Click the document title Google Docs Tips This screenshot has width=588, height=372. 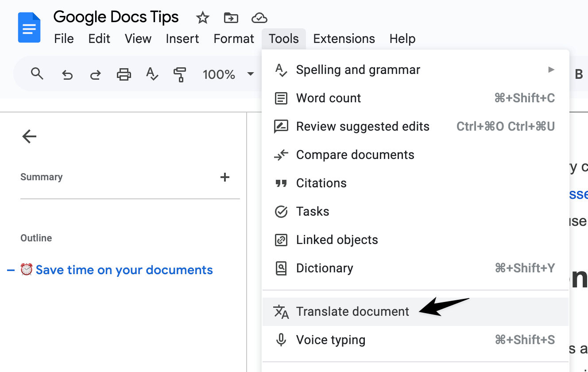[x=116, y=17]
